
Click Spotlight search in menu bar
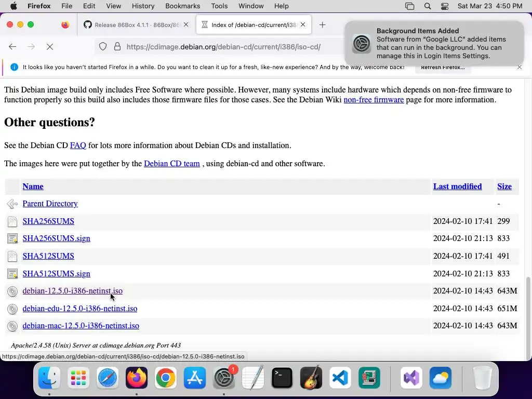click(x=428, y=6)
